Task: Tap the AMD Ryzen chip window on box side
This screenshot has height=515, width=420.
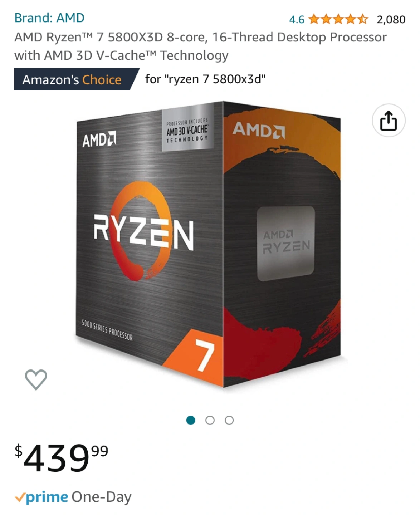Action: tap(286, 244)
